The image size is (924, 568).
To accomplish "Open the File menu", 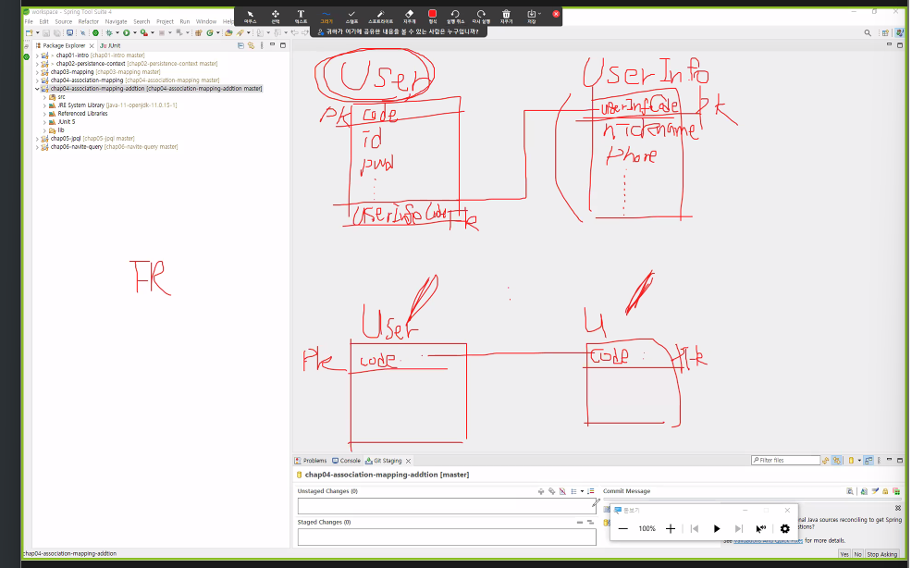I will tap(29, 22).
